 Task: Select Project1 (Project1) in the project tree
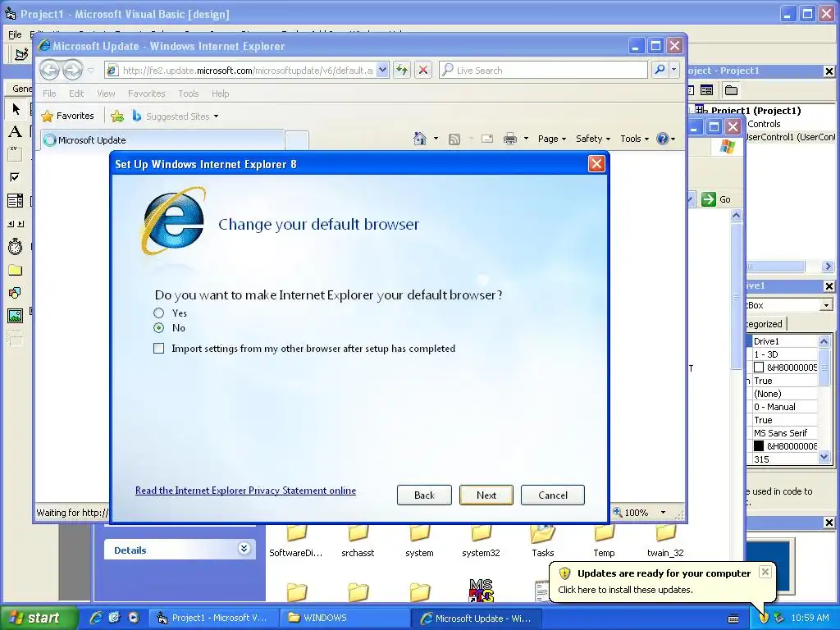point(756,111)
